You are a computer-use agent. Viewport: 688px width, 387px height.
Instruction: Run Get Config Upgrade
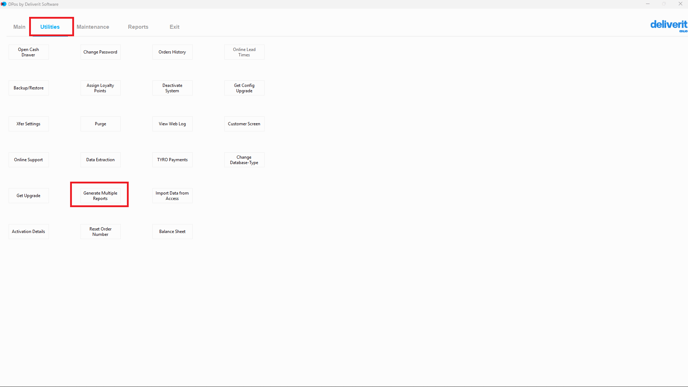[244, 88]
